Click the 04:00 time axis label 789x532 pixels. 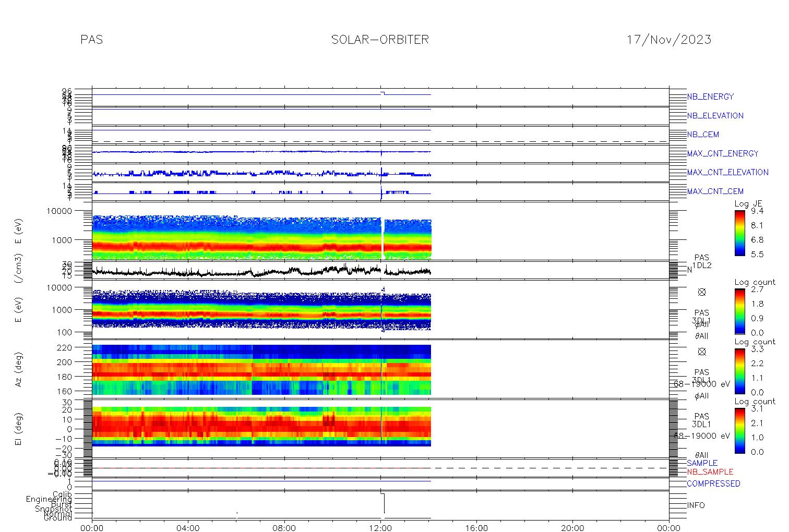tap(188, 528)
